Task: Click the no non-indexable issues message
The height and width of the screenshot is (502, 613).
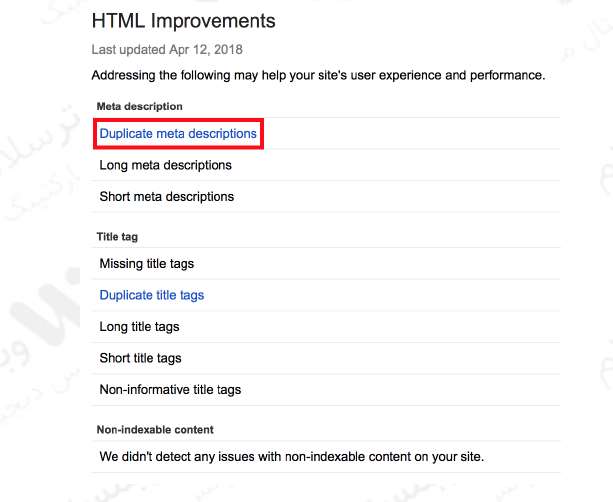Action: [291, 457]
